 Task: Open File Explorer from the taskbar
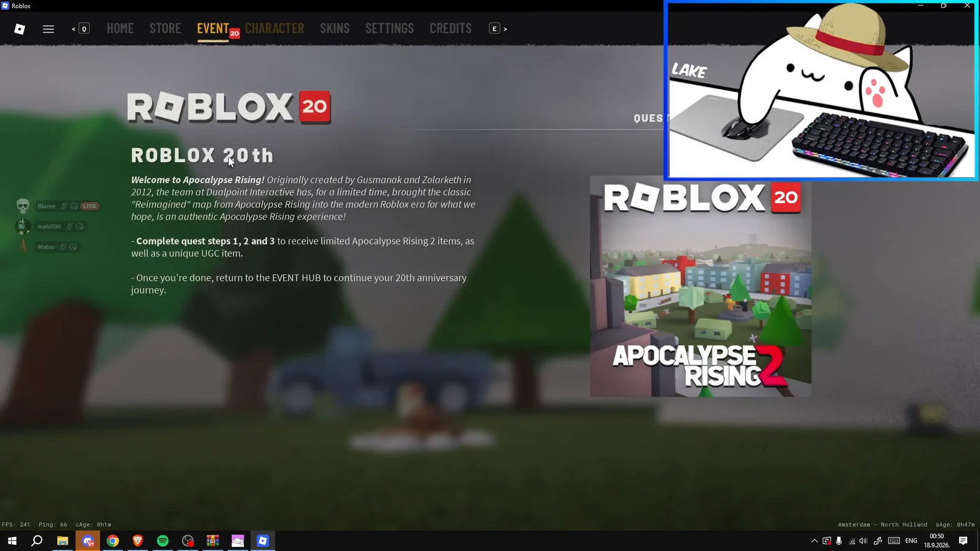[62, 541]
